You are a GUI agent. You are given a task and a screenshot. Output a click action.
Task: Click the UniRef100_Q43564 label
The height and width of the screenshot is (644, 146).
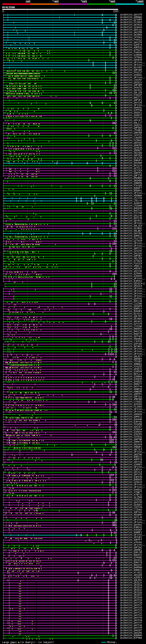click(131, 35)
